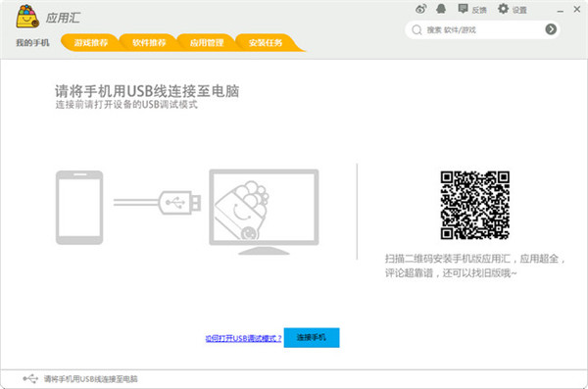Click the phone illustration
The image size is (588, 389).
tap(79, 208)
